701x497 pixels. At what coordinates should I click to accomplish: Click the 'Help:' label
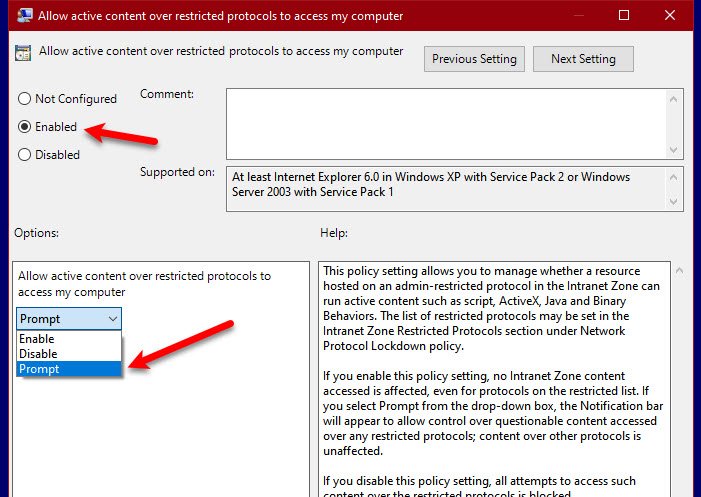(334, 233)
